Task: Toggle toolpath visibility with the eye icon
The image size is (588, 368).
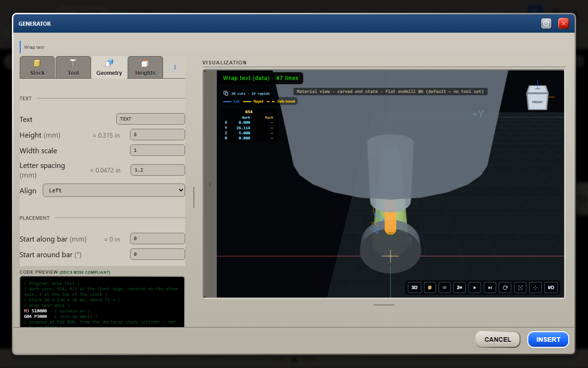Action: (445, 287)
